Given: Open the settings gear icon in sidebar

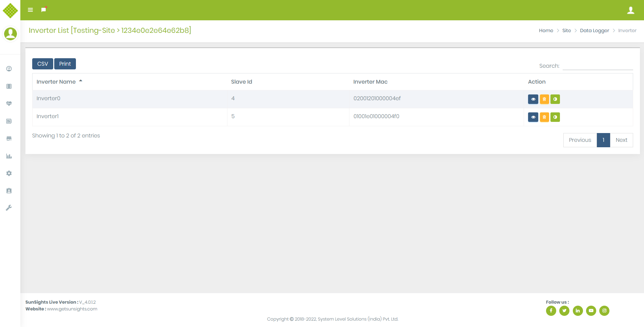Looking at the screenshot, I should tap(9, 173).
